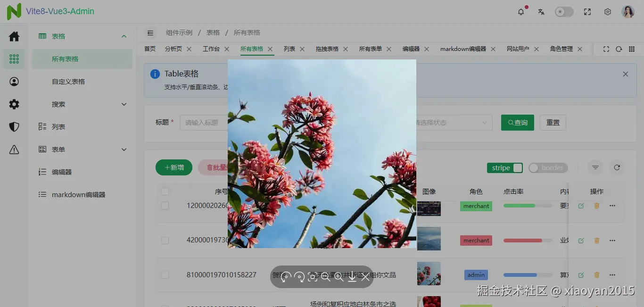Open the system gear sidebar icon
Viewport: 644px width, 307px height.
[x=14, y=104]
